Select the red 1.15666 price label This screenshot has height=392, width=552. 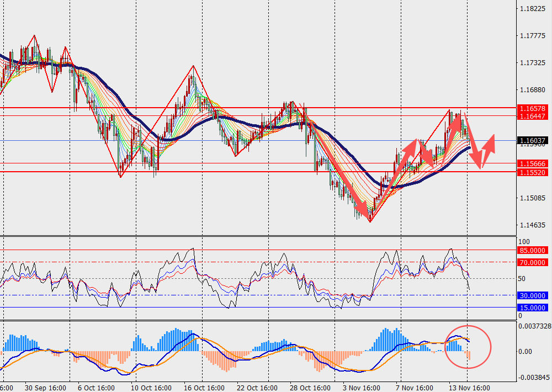click(x=532, y=164)
